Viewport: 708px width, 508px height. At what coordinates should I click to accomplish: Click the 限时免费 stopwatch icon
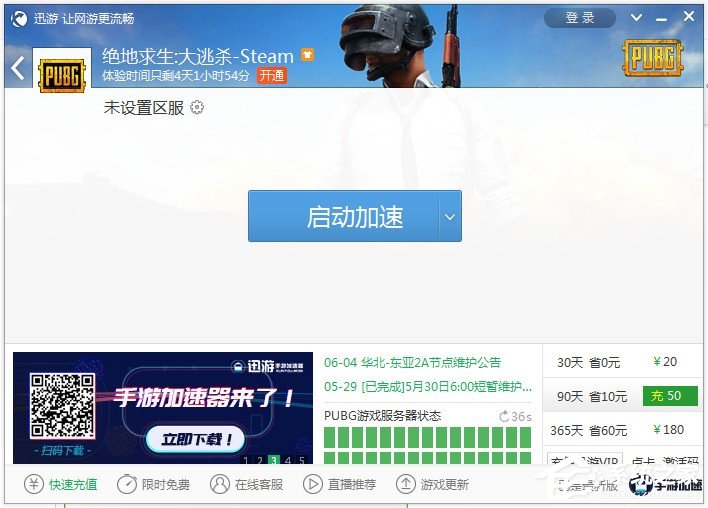point(126,485)
